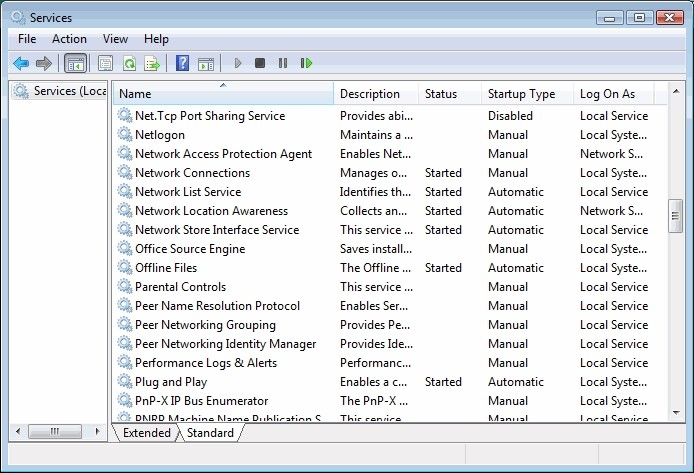Screen dimensions: 694x473
Task: Select Network Store Interface Service row
Action: pos(390,230)
